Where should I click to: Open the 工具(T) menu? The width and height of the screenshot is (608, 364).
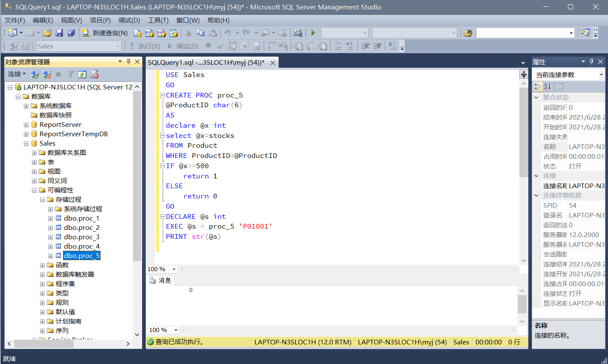point(158,20)
